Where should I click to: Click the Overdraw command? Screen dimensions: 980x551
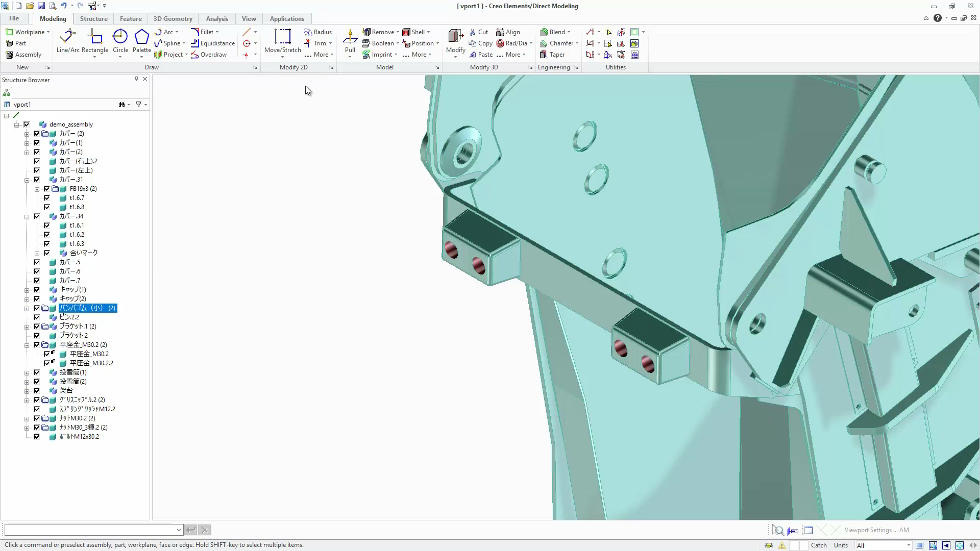[x=209, y=55]
